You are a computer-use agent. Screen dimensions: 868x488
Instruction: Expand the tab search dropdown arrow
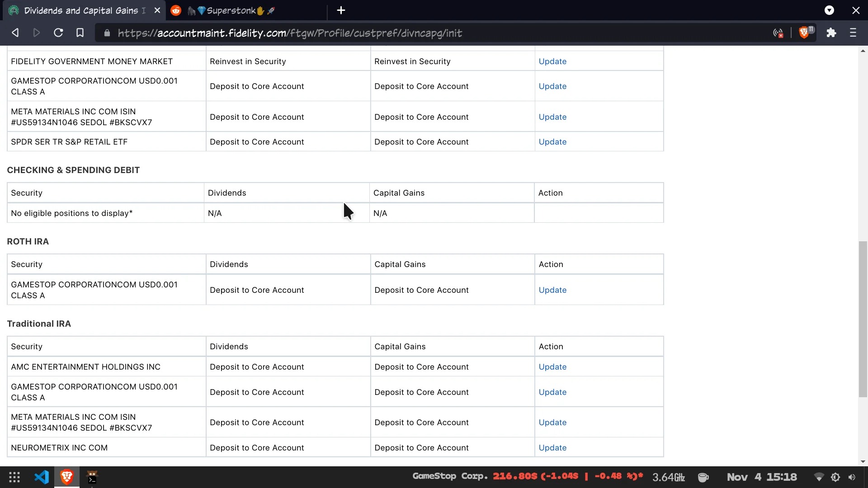tap(829, 10)
